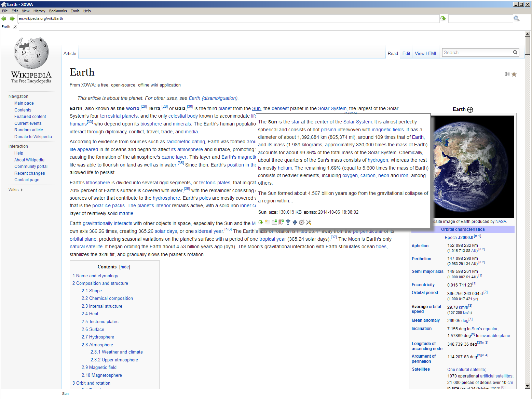
Task: Click the green forward arrow button
Action: tap(12, 18)
